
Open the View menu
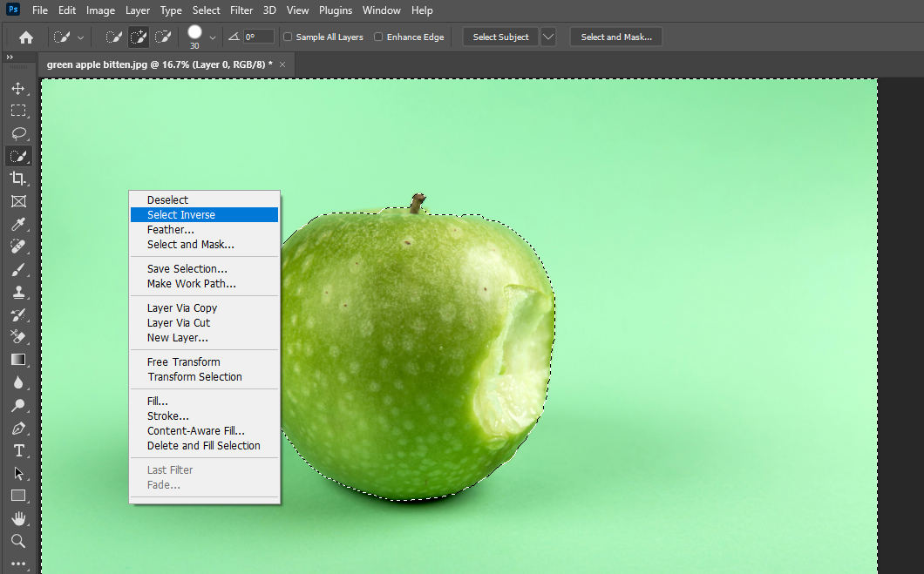click(x=297, y=10)
